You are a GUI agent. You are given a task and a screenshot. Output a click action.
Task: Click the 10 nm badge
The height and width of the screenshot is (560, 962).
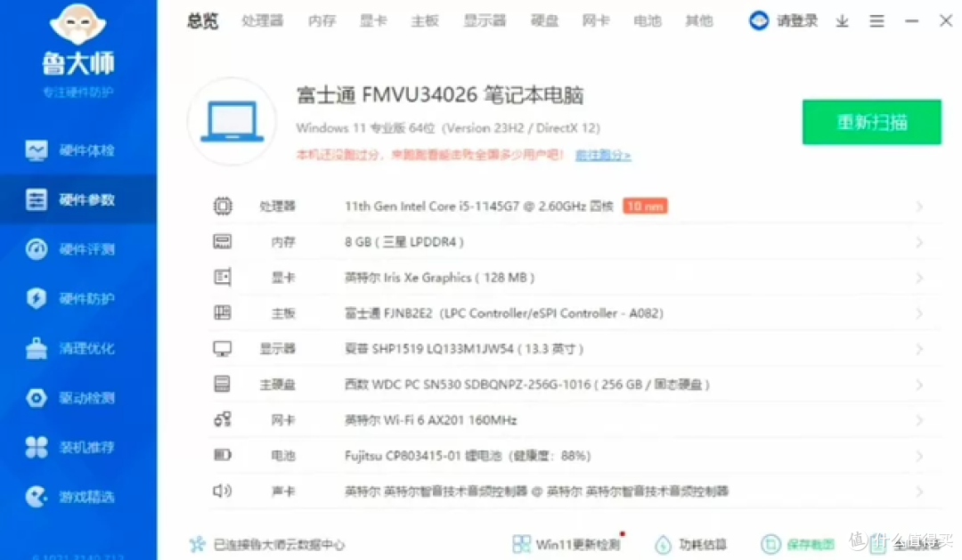coord(645,206)
